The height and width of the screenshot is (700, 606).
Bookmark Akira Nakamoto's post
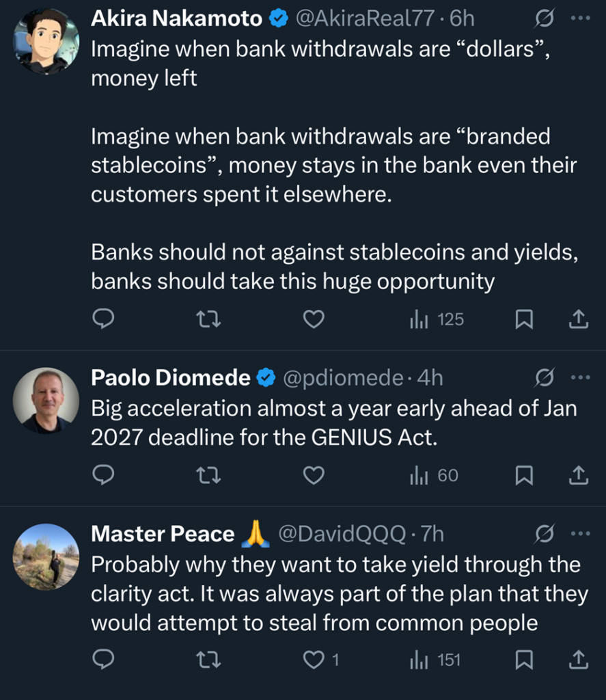point(524,319)
